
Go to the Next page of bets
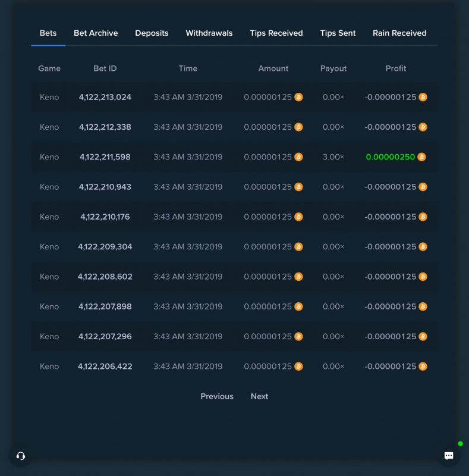[259, 396]
